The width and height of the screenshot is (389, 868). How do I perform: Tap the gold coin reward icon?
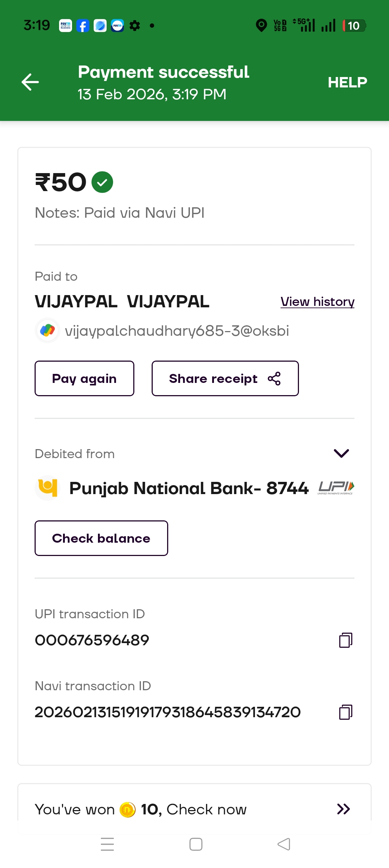click(128, 810)
